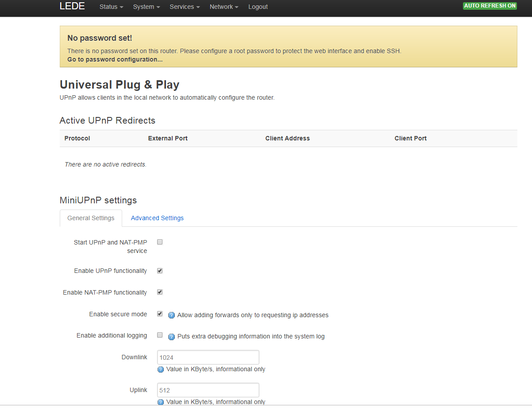Click the help icon beside Enable additional logging
The height and width of the screenshot is (408, 532).
(171, 336)
